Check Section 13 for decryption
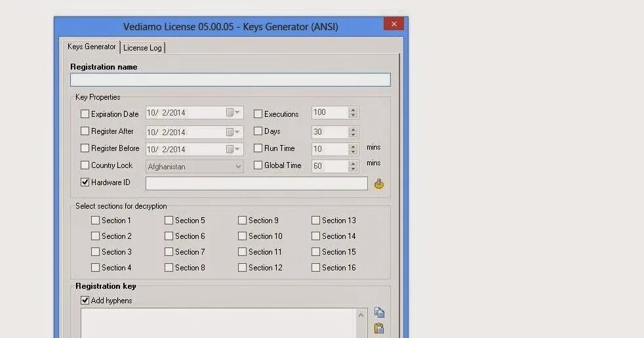The image size is (644, 338). [x=316, y=221]
